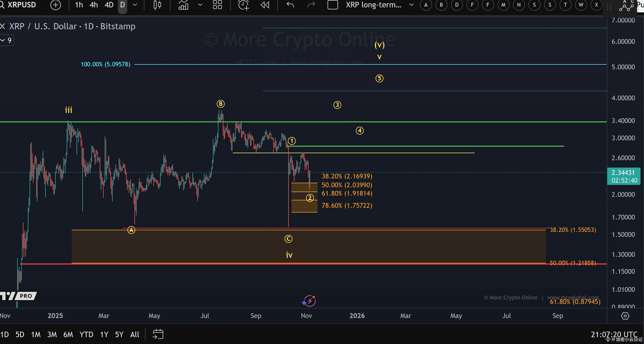Expand the indicators favorites dropdown chevron
The image size is (644, 344).
point(200,5)
